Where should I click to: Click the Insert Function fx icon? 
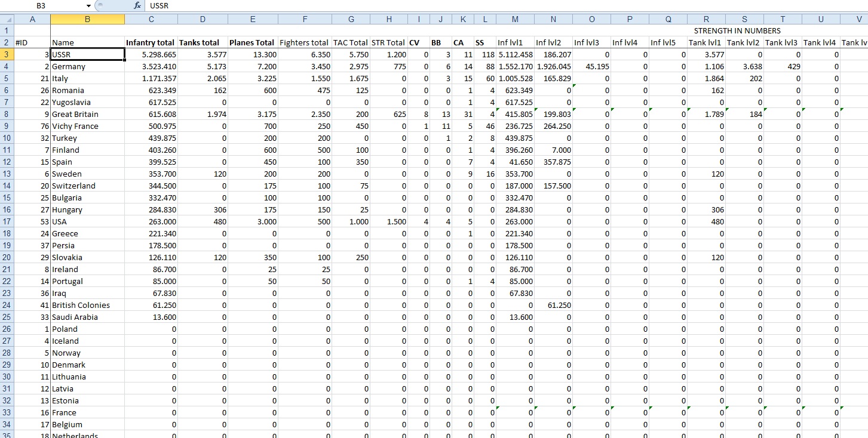(137, 5)
